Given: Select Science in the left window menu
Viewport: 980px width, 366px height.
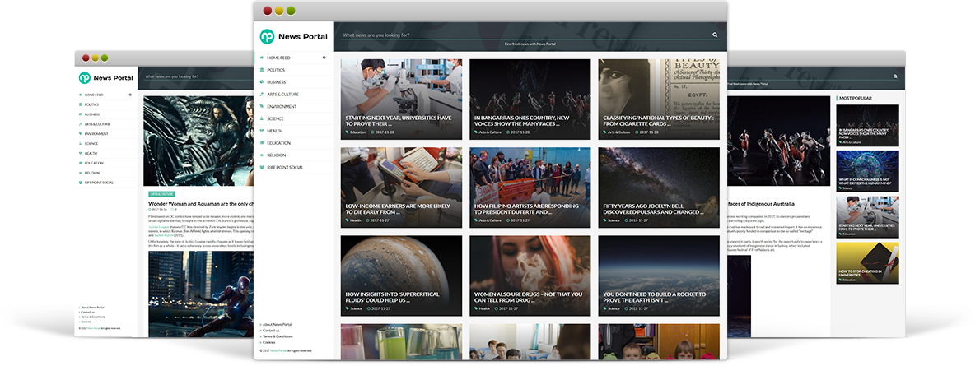Looking at the screenshot, I should click(105, 144).
